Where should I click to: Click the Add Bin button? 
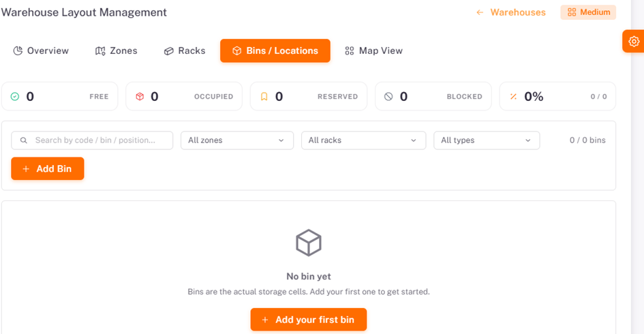click(x=48, y=168)
